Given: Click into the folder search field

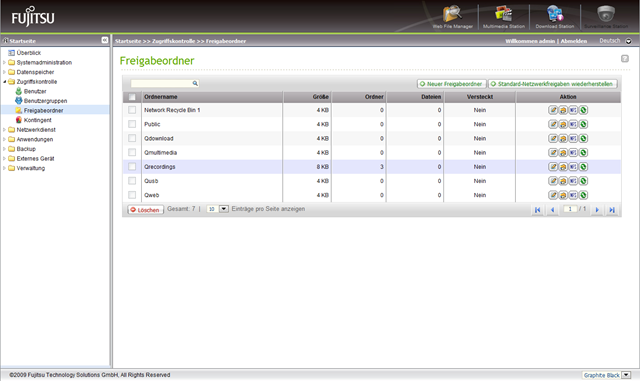Looking at the screenshot, I should pos(161,83).
